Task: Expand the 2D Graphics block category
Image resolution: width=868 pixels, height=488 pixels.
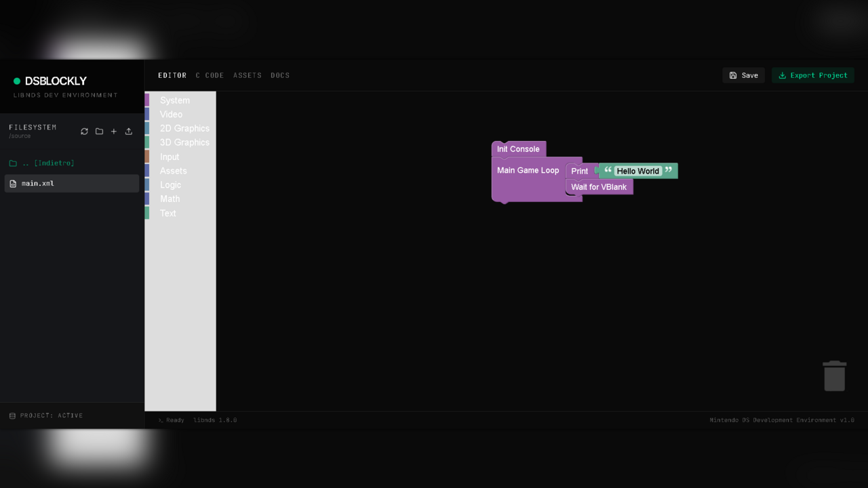Action: point(184,128)
